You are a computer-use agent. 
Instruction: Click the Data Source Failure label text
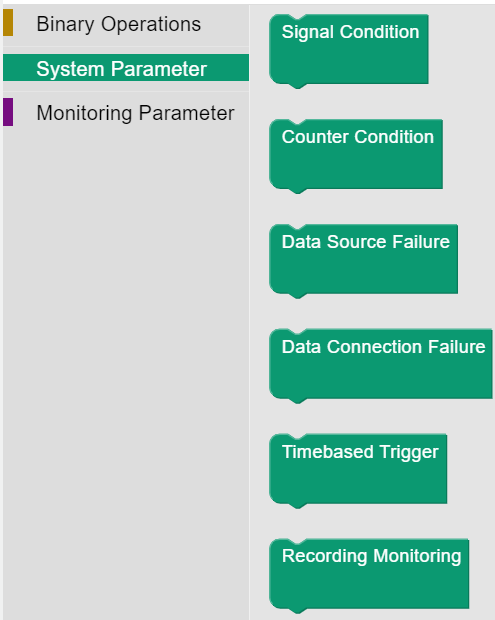click(x=365, y=242)
